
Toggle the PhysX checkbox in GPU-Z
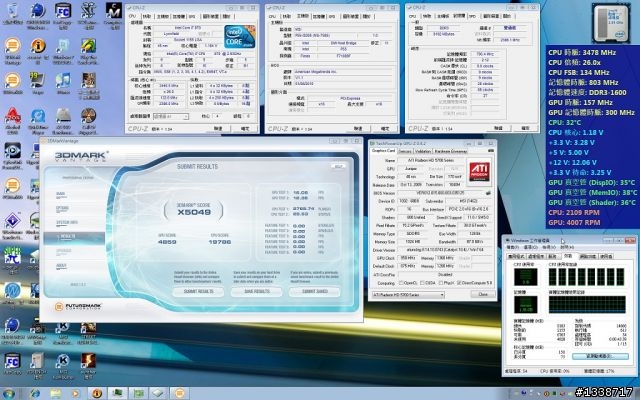[441, 282]
